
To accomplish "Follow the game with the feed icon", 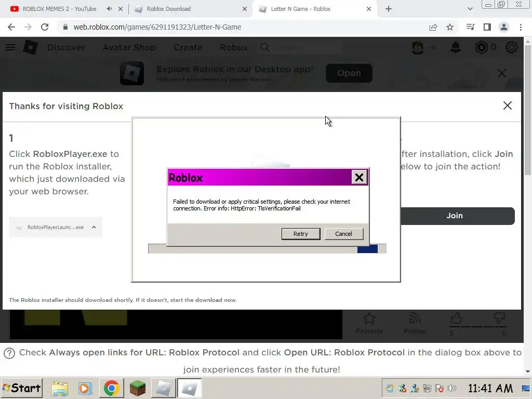I will click(x=415, y=319).
